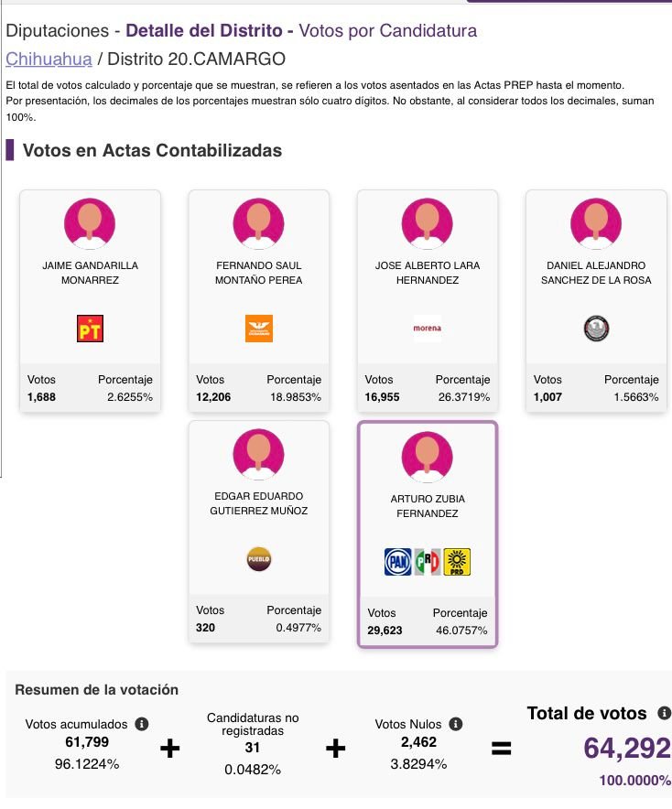The width and height of the screenshot is (672, 809).
Task: Click info icon beside Total de votos
Action: click(665, 713)
